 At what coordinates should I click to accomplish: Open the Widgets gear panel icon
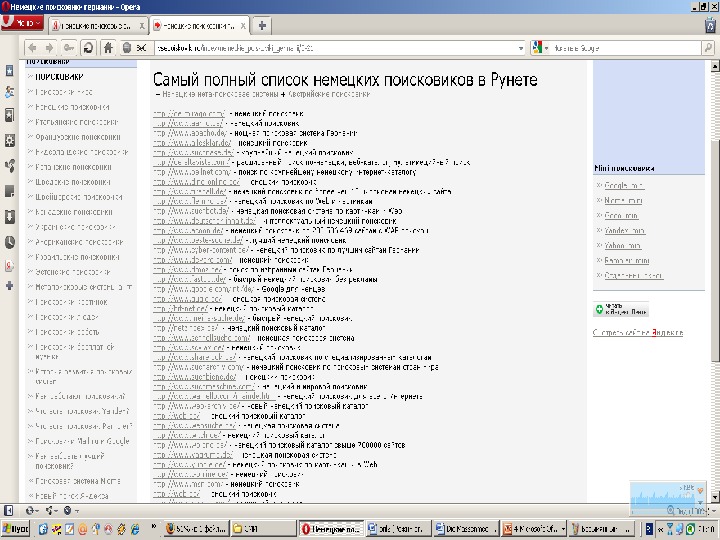tap(9, 140)
